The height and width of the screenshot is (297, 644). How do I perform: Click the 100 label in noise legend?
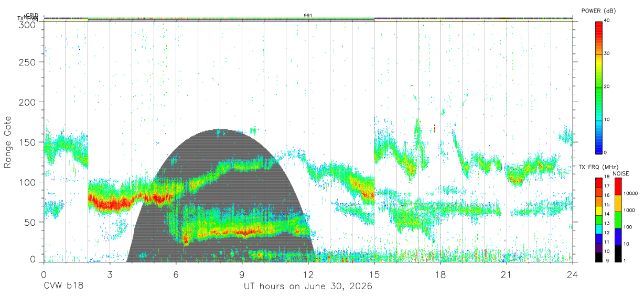click(628, 227)
